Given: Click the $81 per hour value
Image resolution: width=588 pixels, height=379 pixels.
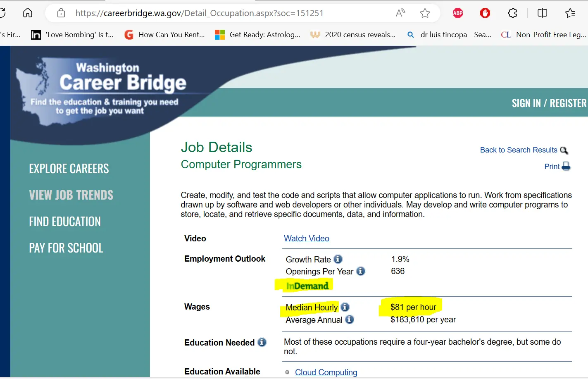Looking at the screenshot, I should point(413,307).
